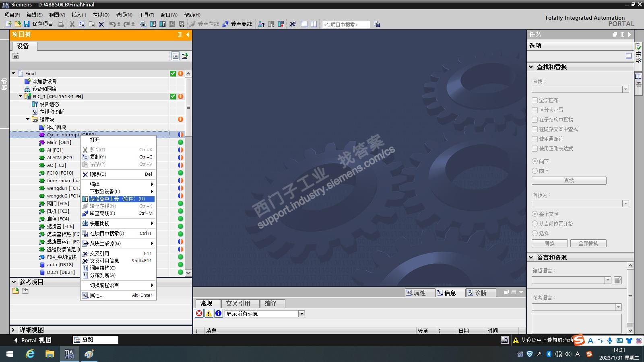The height and width of the screenshot is (362, 644).
Task: Click the 转至离线 toolbar button
Action: click(237, 24)
